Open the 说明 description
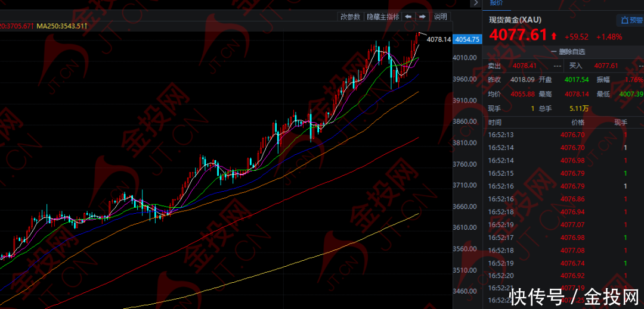Screen dimensions: 644x309 pos(440,17)
